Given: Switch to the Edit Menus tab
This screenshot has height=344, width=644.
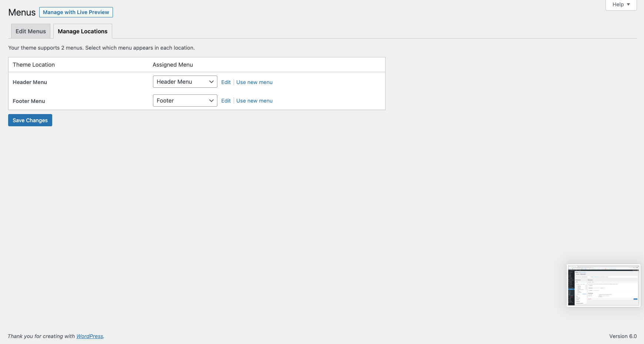Looking at the screenshot, I should tap(31, 31).
